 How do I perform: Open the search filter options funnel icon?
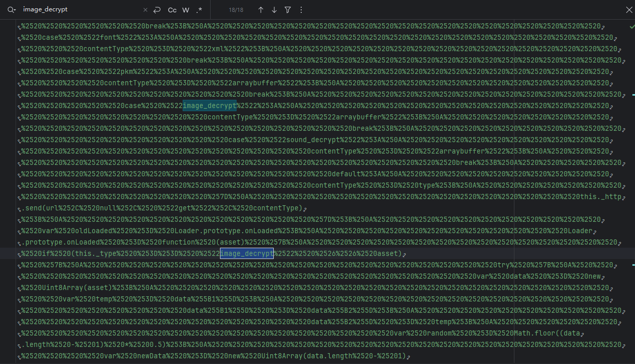coord(288,10)
